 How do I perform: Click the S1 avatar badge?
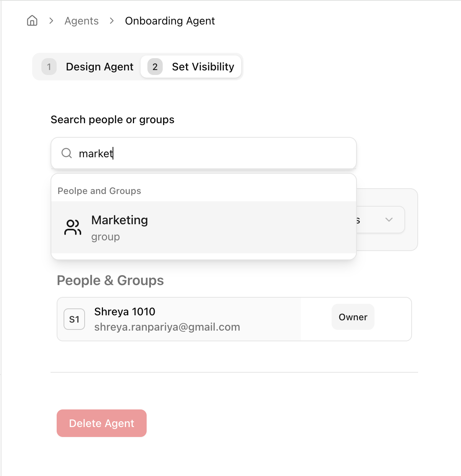pos(74,320)
